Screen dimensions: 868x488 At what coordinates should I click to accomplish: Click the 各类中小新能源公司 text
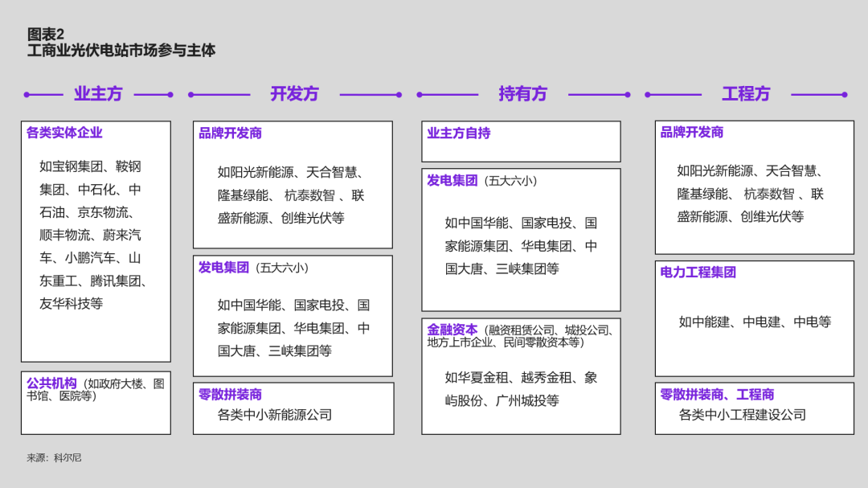[274, 415]
